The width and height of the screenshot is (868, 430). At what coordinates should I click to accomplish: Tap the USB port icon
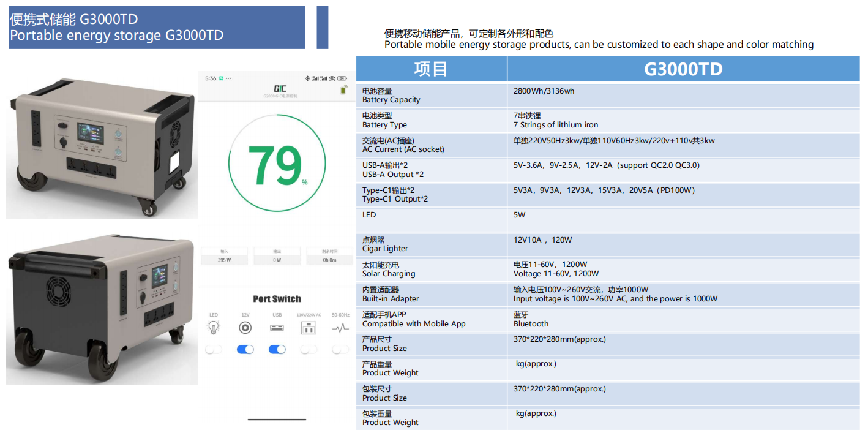pos(277,328)
